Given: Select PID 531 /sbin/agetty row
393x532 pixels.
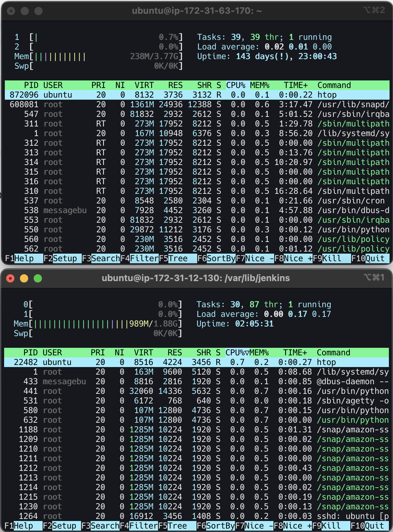Looking at the screenshot, I should coord(196,401).
